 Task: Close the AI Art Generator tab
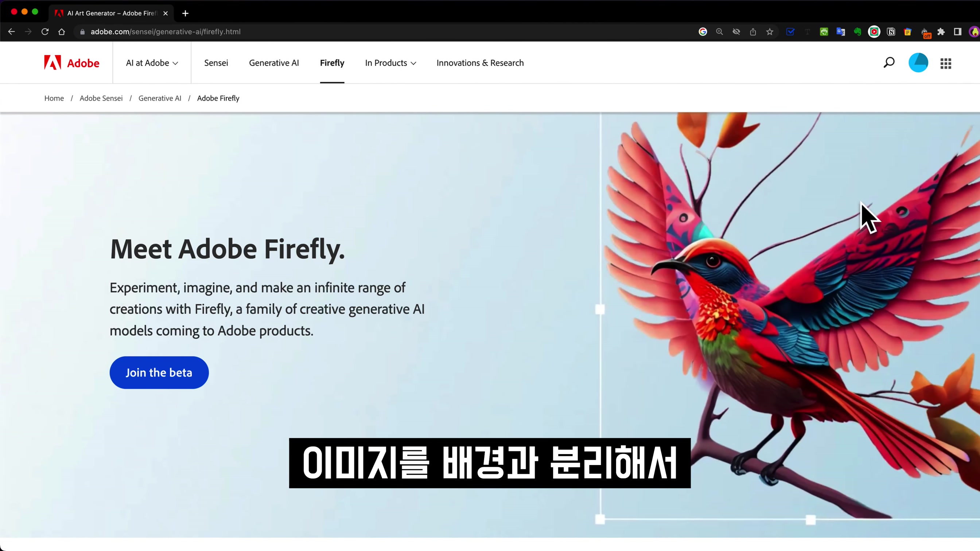point(166,13)
